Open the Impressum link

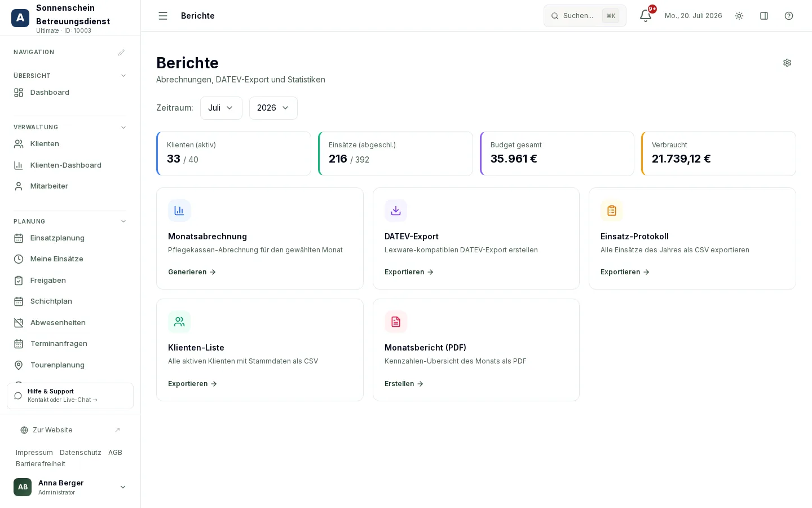coord(34,453)
